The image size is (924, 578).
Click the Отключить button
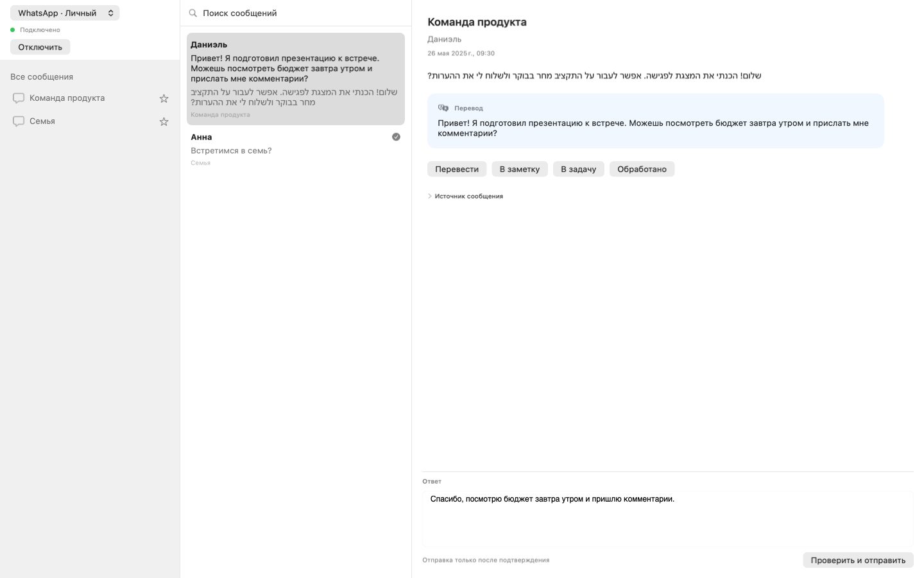(40, 47)
